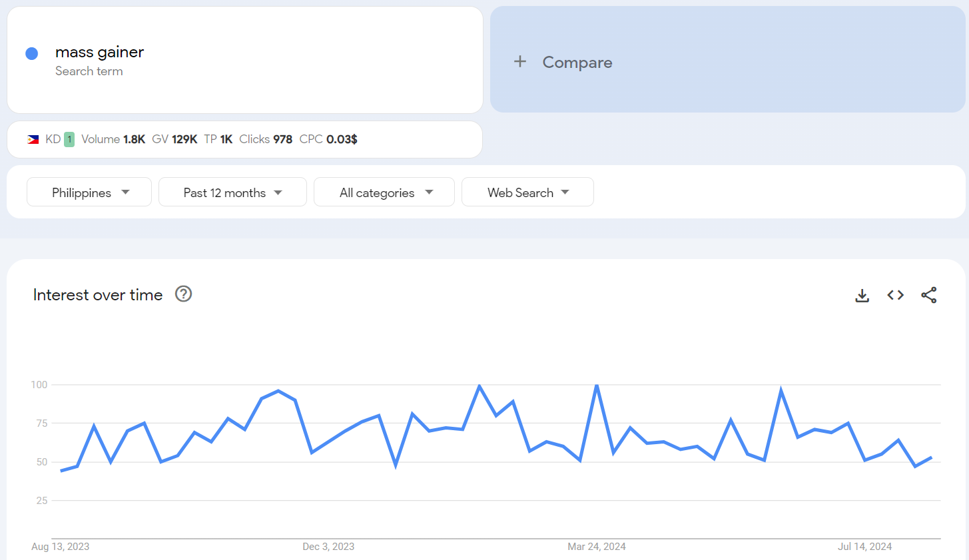Click the GV 129K metric
Image resolution: width=969 pixels, height=560 pixels.
click(174, 139)
